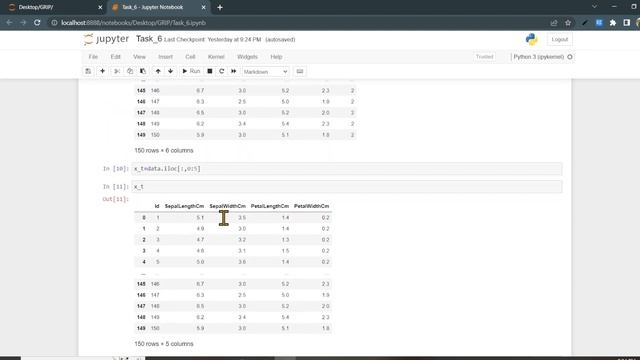This screenshot has width=640, height=360.
Task: Share this page icon
Action: point(554,23)
